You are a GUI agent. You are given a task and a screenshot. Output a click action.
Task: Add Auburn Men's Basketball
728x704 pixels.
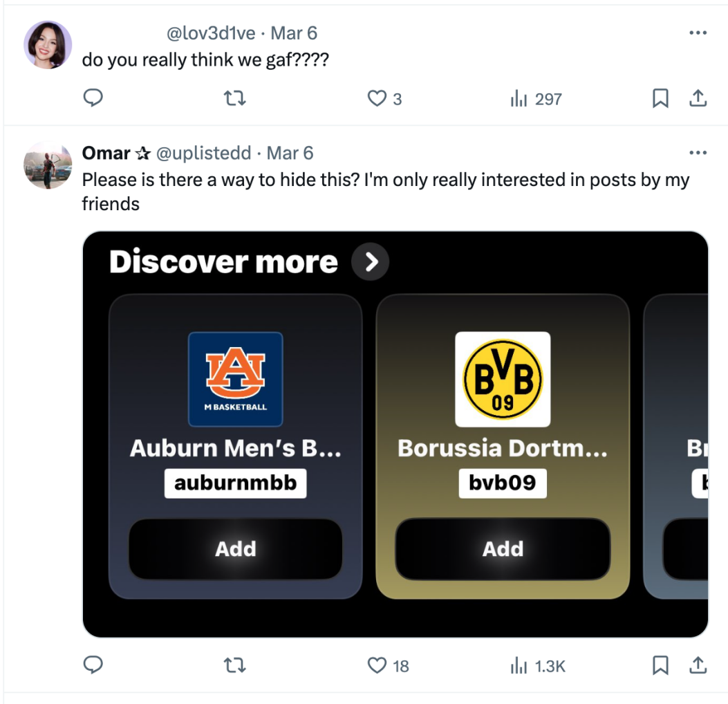click(235, 549)
